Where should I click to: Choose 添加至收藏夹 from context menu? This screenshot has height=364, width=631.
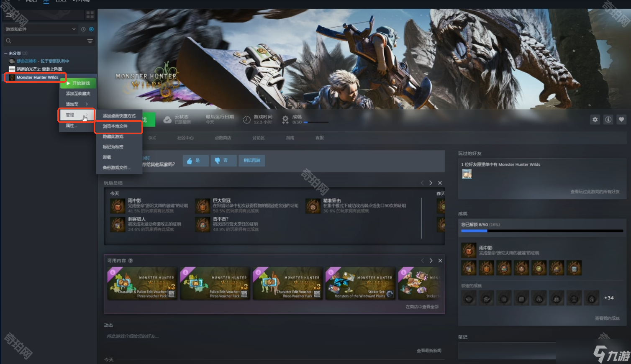point(78,94)
